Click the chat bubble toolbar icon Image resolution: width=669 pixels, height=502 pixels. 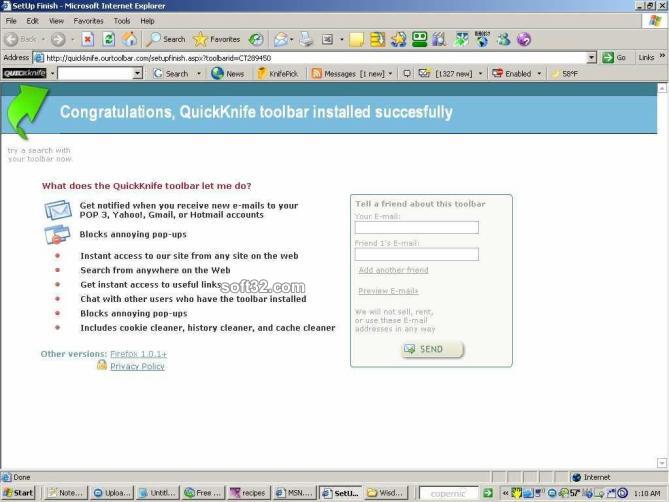tap(407, 73)
